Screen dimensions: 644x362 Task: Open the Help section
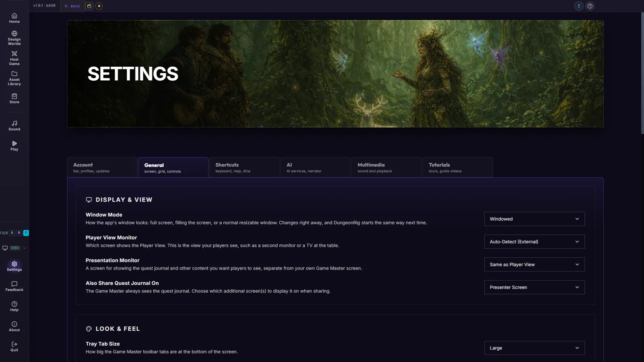(x=14, y=306)
